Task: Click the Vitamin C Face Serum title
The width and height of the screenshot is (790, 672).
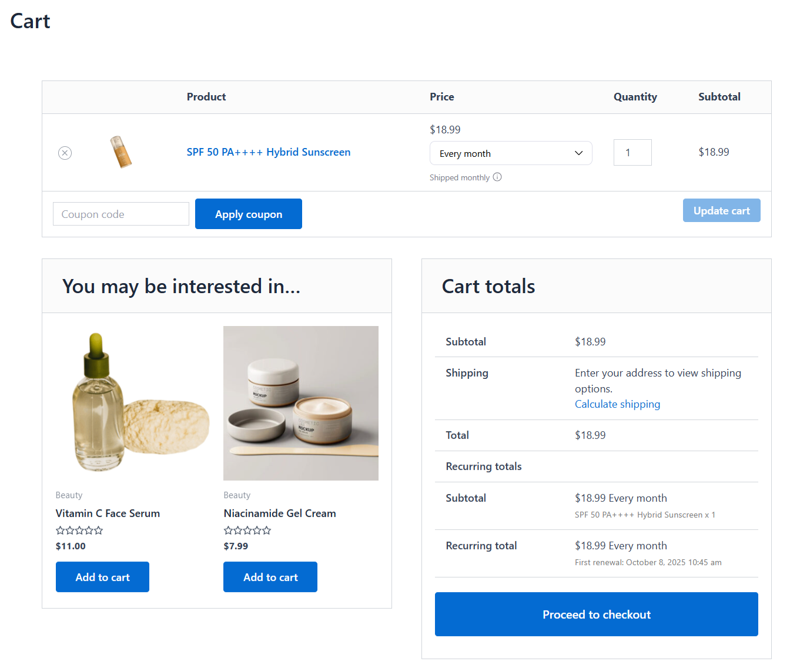Action: tap(107, 513)
